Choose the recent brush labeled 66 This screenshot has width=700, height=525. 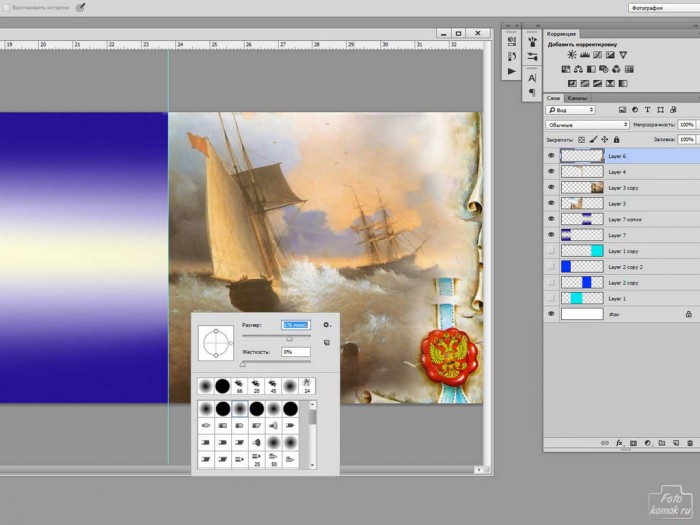coord(239,386)
